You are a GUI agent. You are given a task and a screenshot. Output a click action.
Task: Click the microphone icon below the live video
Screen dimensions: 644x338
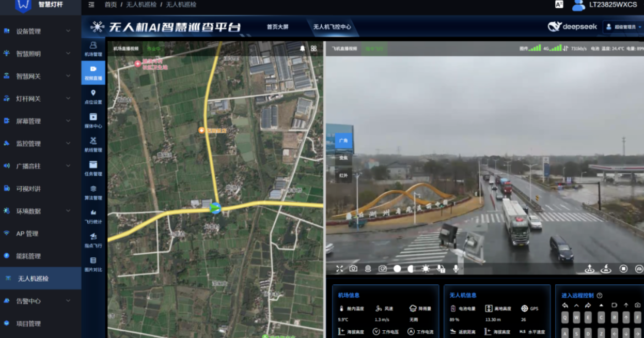tap(457, 268)
